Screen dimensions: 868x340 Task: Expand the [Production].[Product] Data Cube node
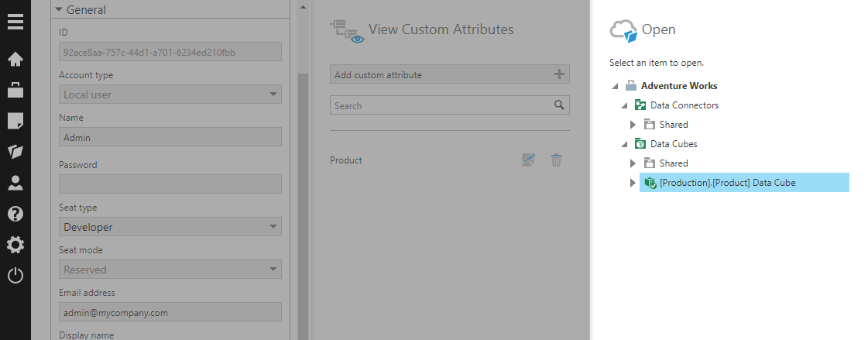click(x=633, y=183)
